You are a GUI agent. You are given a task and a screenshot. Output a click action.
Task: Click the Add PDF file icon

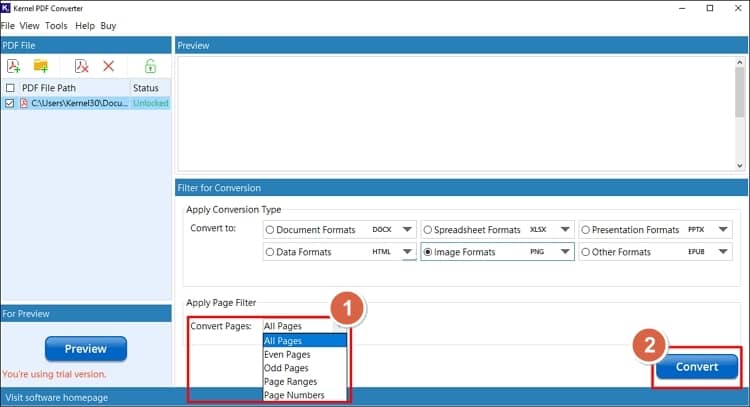(13, 66)
